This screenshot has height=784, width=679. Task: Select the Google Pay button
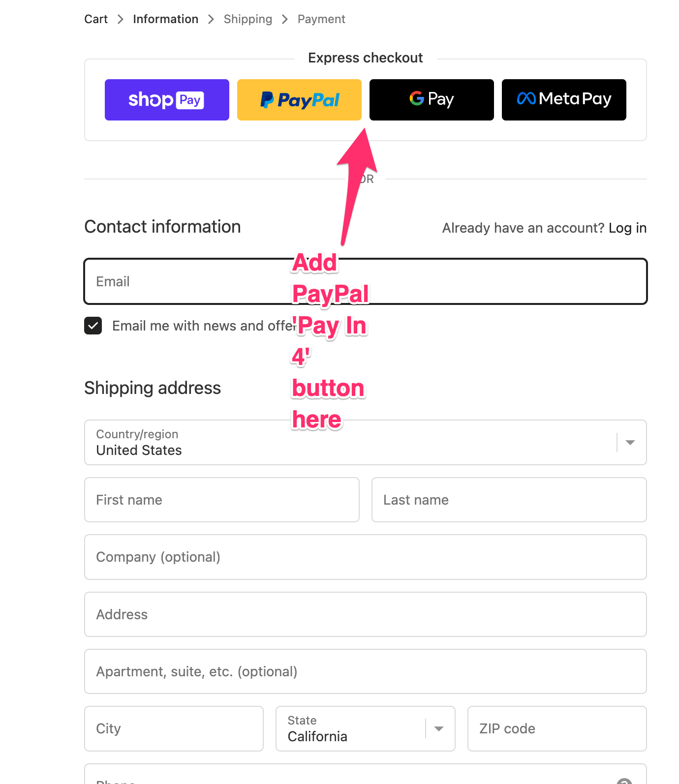point(432,100)
